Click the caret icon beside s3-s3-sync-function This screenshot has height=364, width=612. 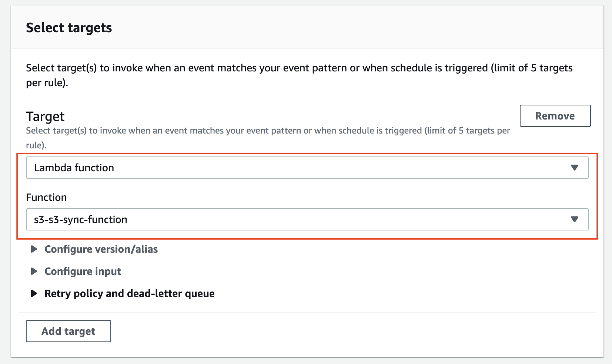[x=574, y=219]
